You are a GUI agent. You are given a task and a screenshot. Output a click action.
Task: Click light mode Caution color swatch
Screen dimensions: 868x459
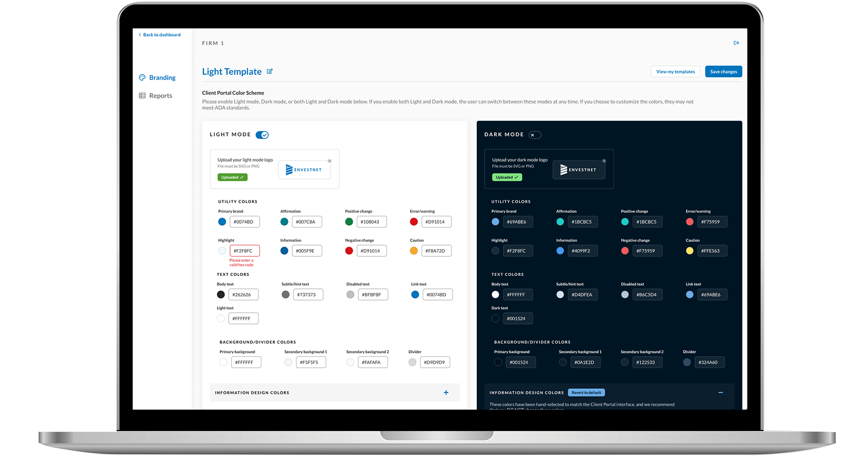(414, 251)
